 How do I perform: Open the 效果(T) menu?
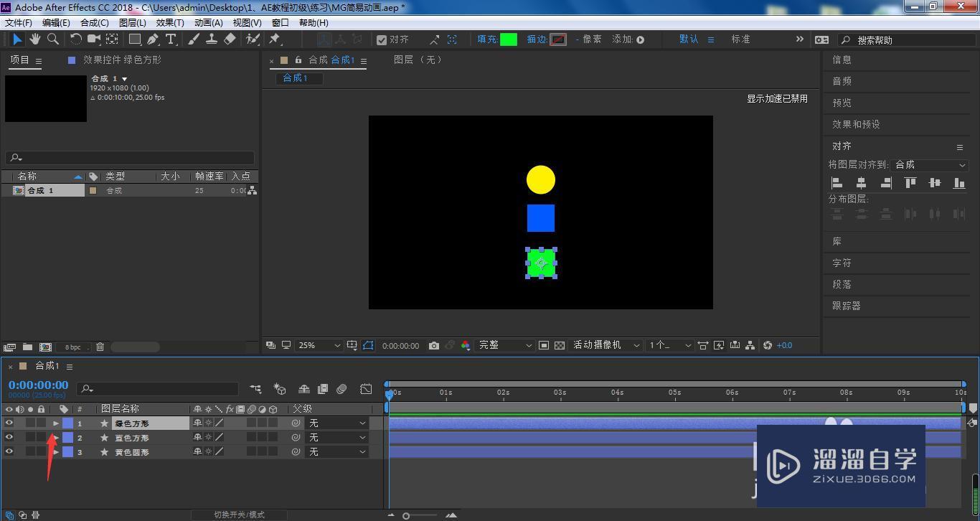tap(170, 23)
